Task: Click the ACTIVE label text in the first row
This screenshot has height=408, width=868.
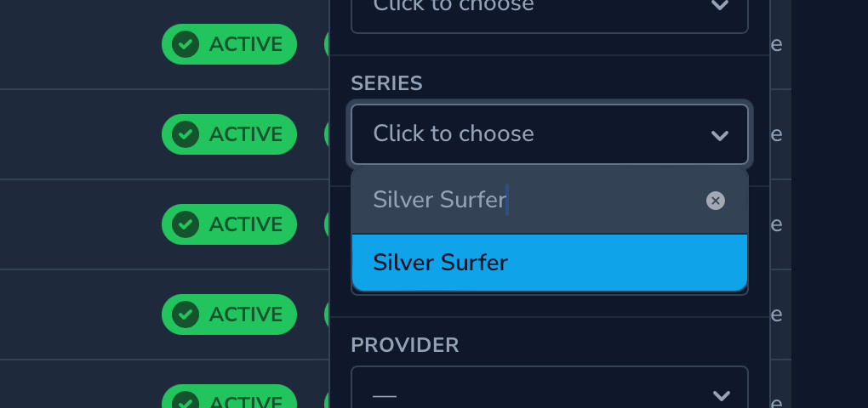Action: 246,44
